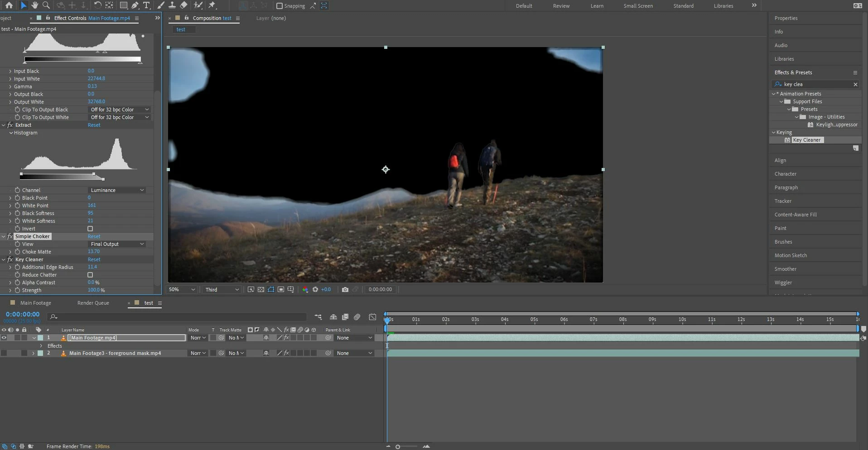Switch to the Render Queue tab
The width and height of the screenshot is (868, 450).
[x=93, y=303]
